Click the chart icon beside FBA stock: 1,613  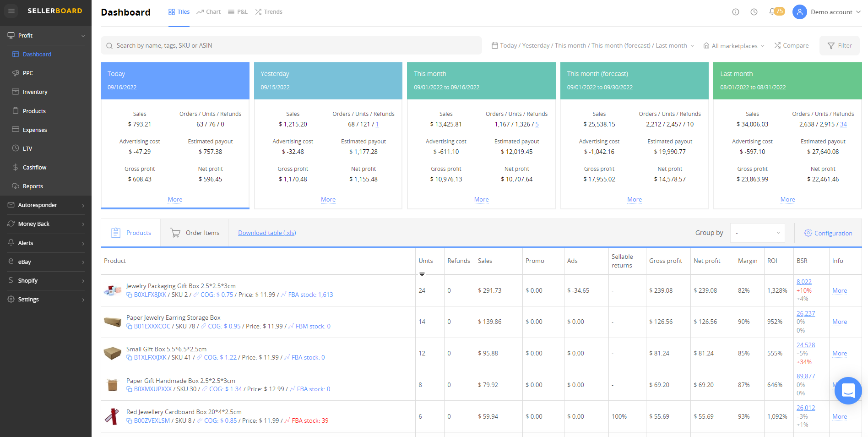tap(283, 295)
